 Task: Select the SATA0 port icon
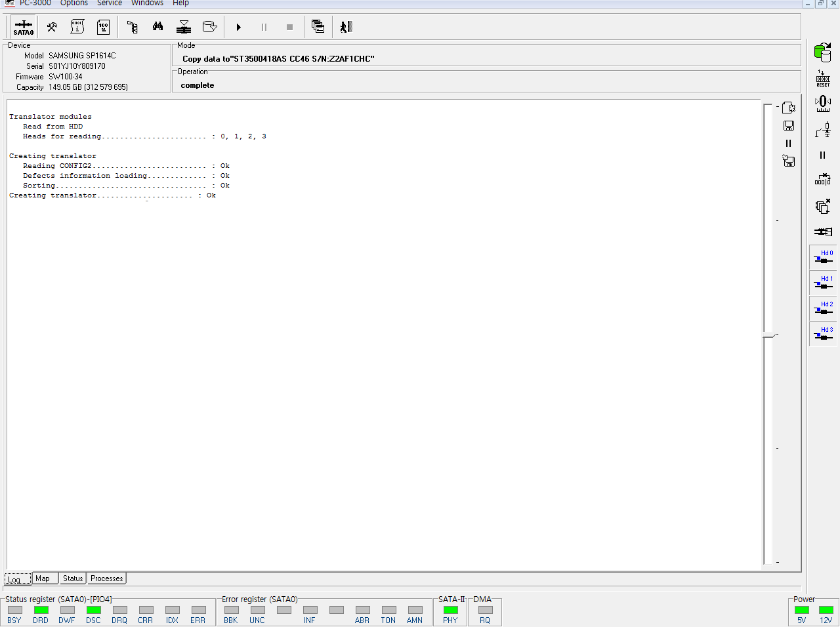pyautogui.click(x=23, y=27)
